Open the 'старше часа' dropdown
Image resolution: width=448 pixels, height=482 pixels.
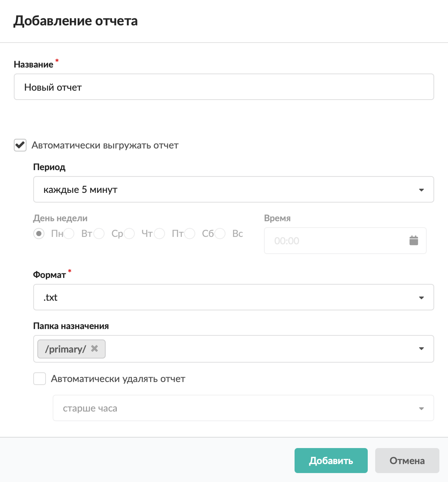point(243,408)
